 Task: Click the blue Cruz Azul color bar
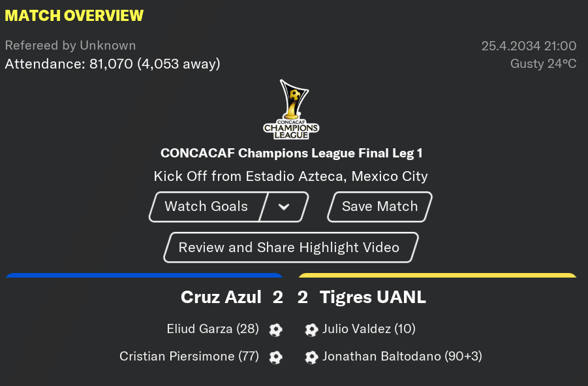[x=144, y=276]
